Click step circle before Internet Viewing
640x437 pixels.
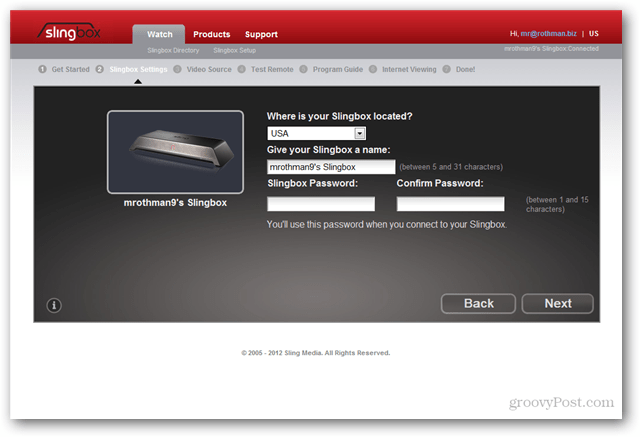pos(373,69)
